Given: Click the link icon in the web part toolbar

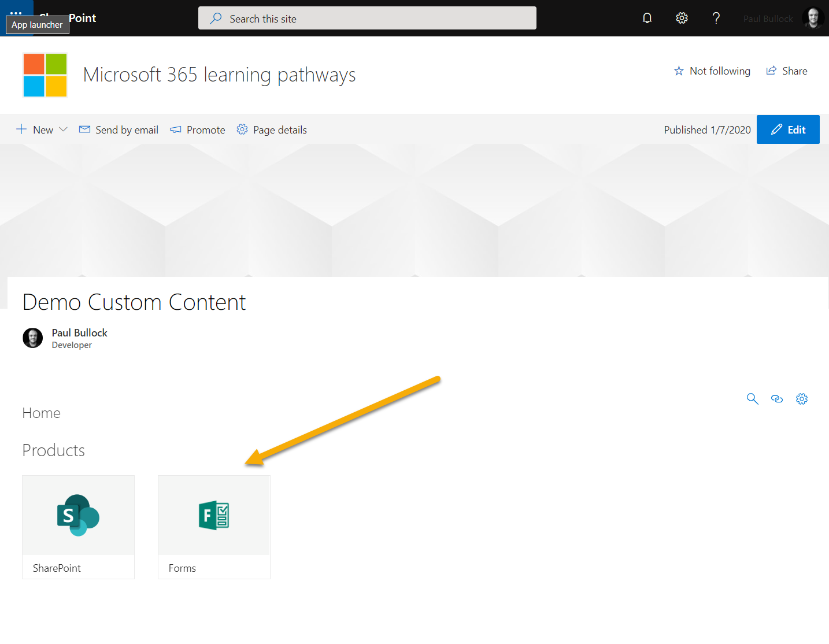Looking at the screenshot, I should pyautogui.click(x=777, y=398).
